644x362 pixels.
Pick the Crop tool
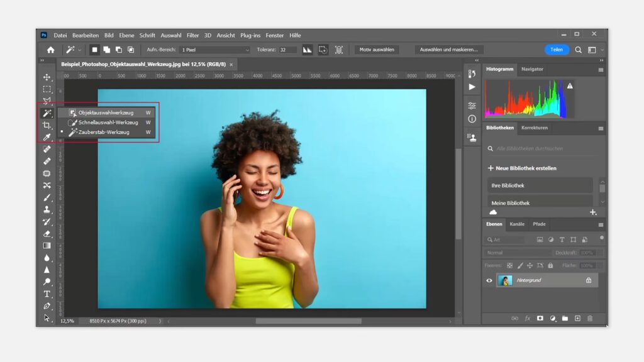(47, 125)
